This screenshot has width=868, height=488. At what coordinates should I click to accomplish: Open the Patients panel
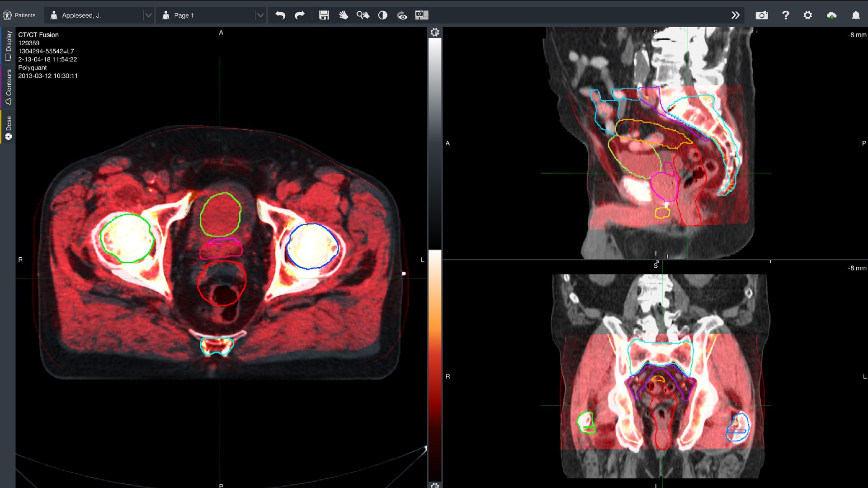[20, 14]
